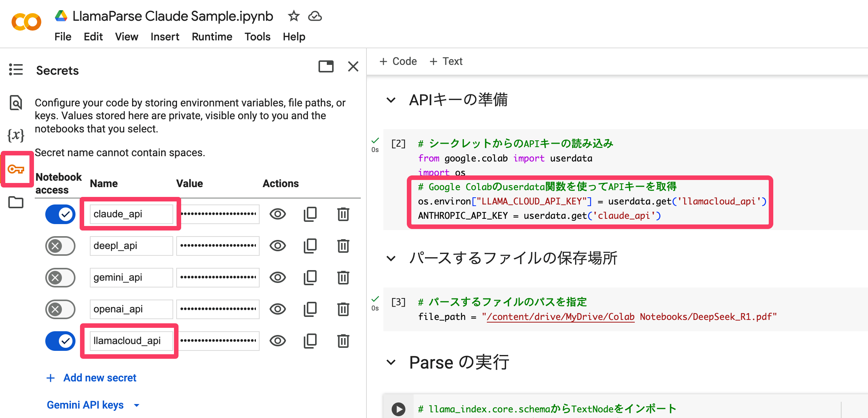Disable notebook access for claude_api
The image size is (868, 418).
point(60,214)
